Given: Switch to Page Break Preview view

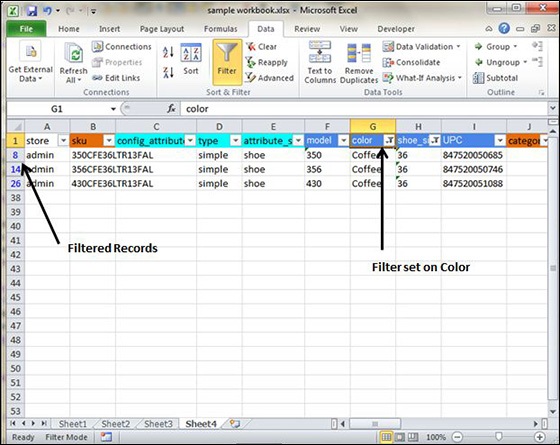Looking at the screenshot, I should click(x=413, y=437).
